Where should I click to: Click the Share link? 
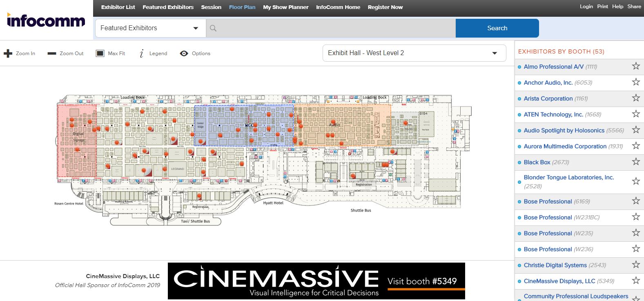point(634,7)
